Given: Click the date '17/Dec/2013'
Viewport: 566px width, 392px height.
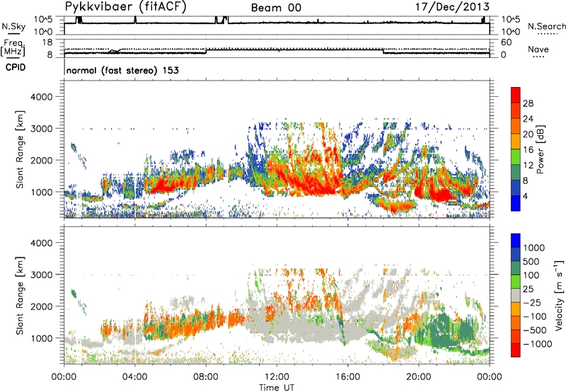Looking at the screenshot, I should [x=453, y=6].
